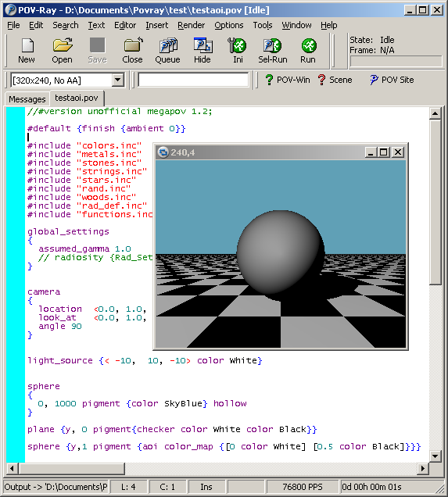The image size is (448, 497).
Task: Click the editor vertical scrollbar down arrow
Action: coord(435,456)
